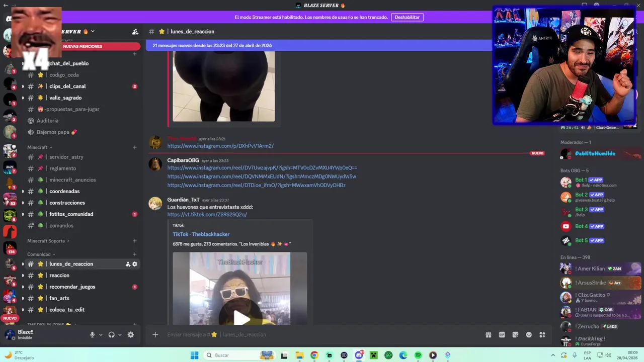This screenshot has width=644, height=362.
Task: Open the image attachment above the Instagram link
Action: [x=224, y=86]
